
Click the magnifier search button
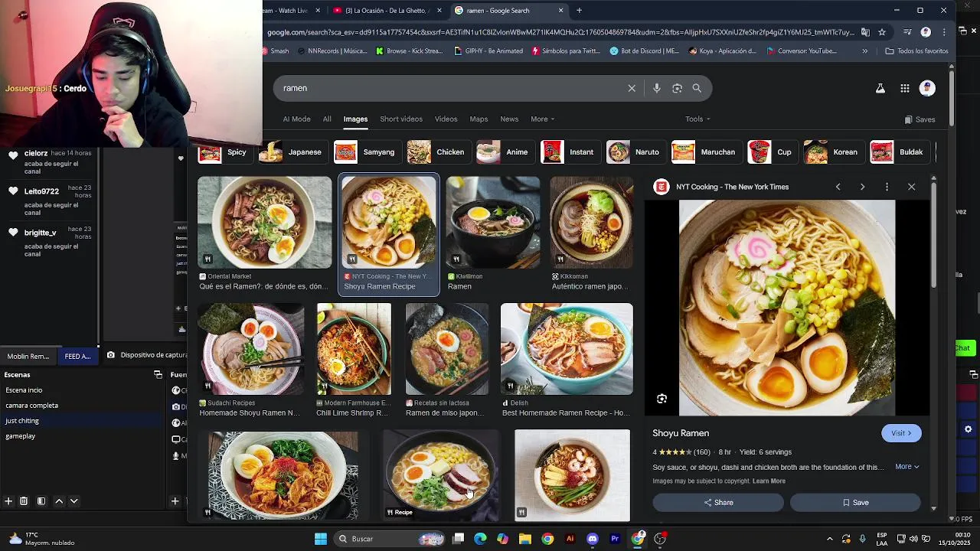tap(697, 88)
